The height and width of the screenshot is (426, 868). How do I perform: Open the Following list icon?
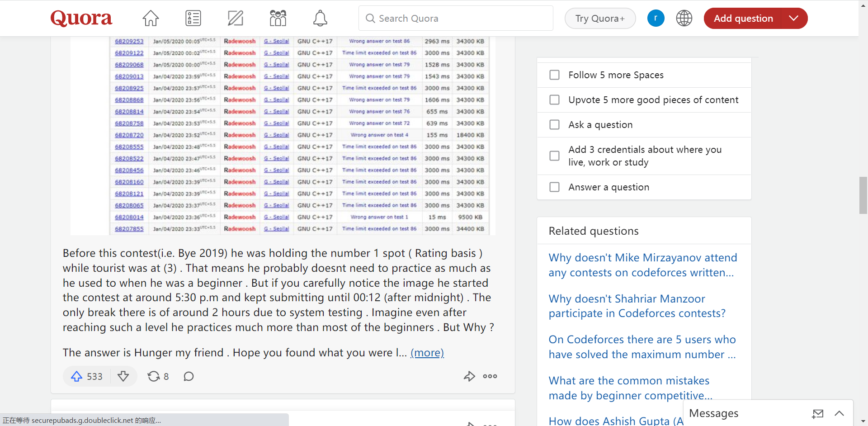click(193, 19)
